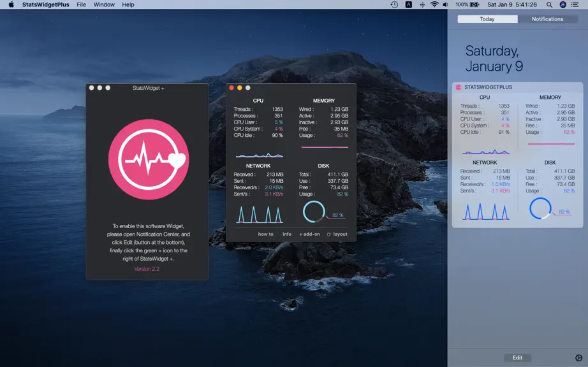Open the Wi-Fi status menu
This screenshot has height=367, width=588.
[434, 4]
